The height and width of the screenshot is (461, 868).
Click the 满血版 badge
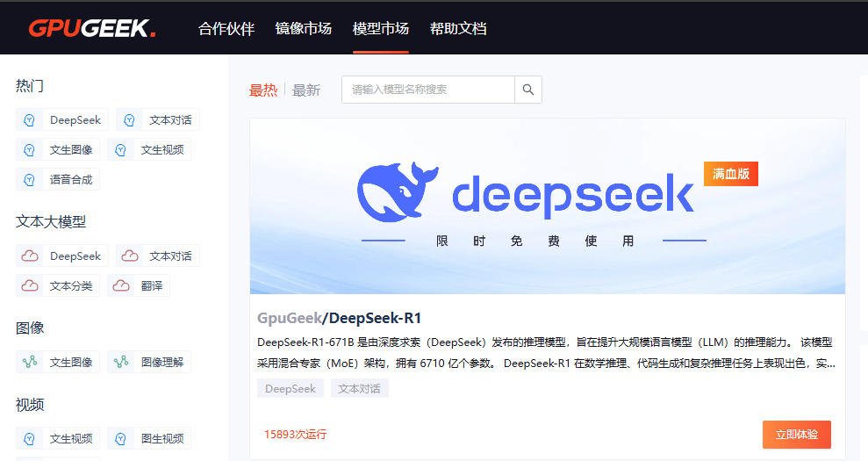coord(731,174)
